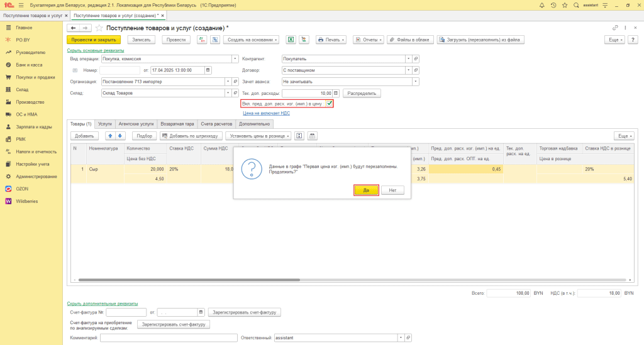This screenshot has width=644, height=345.
Task: Open Договор record with open icon
Action: (416, 70)
